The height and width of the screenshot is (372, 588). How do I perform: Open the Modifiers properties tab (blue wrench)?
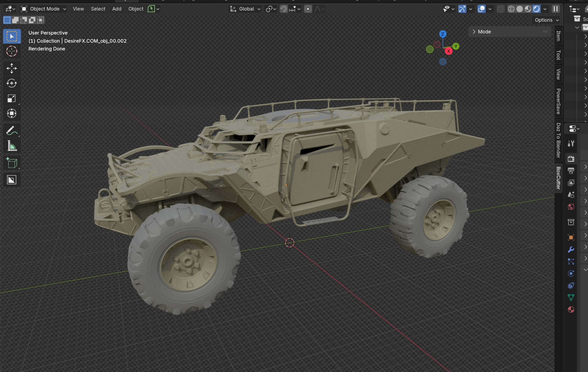pyautogui.click(x=571, y=249)
